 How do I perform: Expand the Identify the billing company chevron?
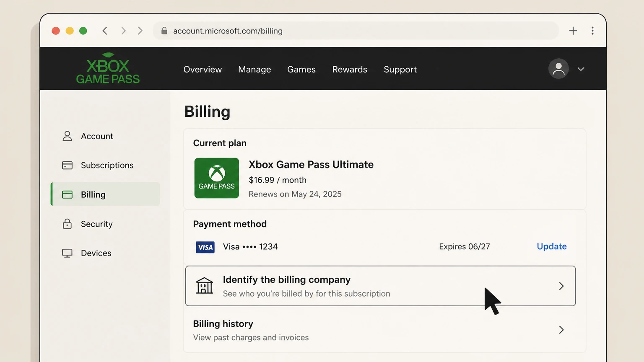(561, 286)
